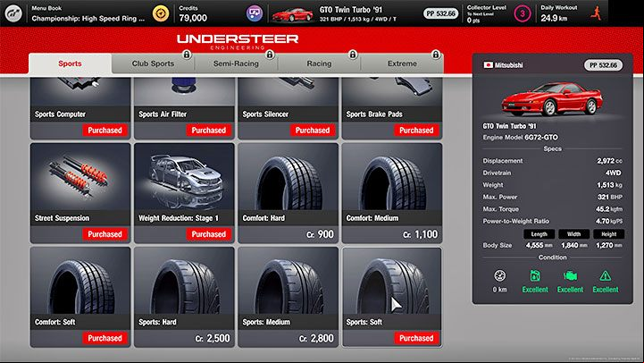Select the Extreme tab
Screen dimensions: 644x363
click(402, 63)
